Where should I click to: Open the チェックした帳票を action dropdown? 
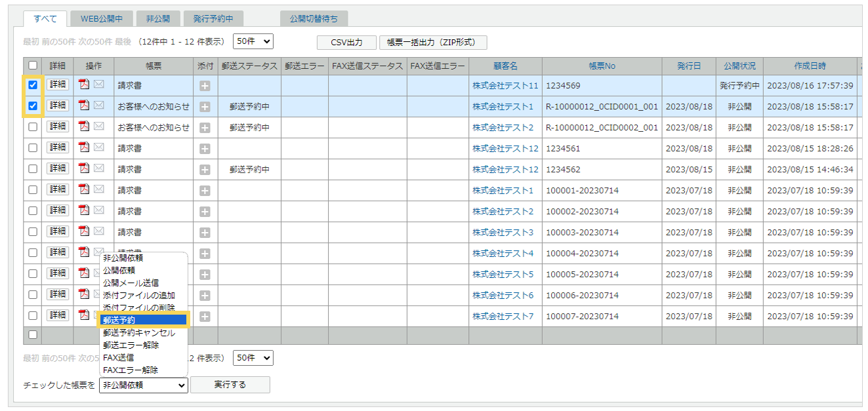point(143,385)
